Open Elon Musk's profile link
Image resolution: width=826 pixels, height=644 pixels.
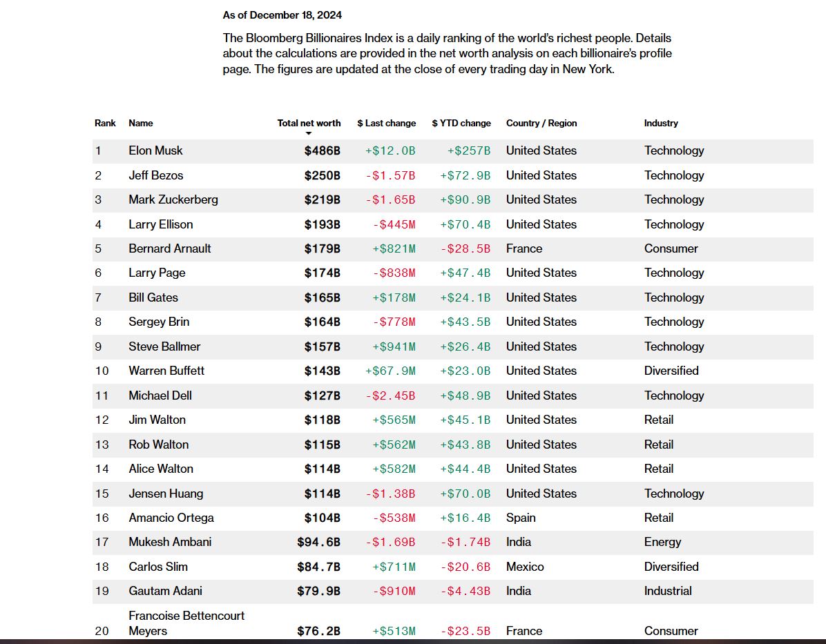[x=155, y=150]
